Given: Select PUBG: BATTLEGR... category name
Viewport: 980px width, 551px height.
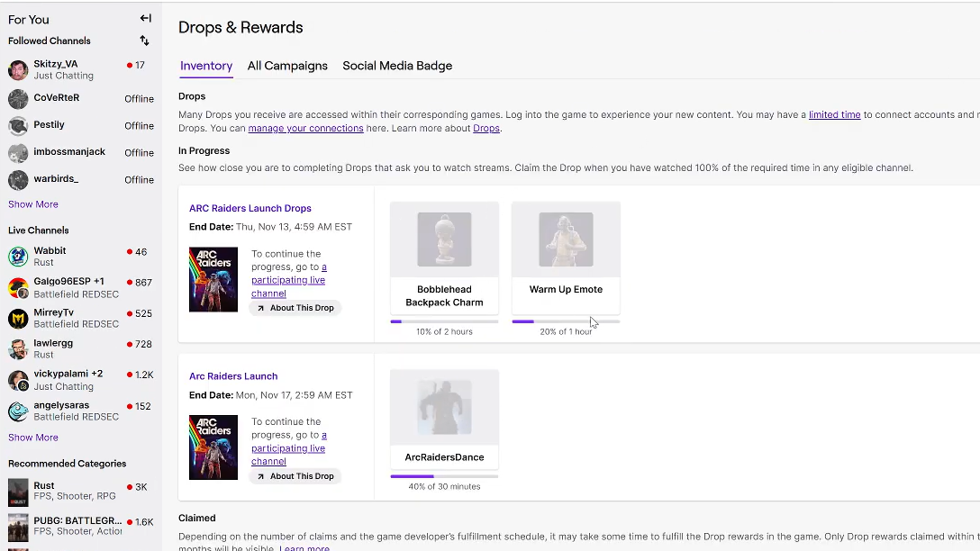Looking at the screenshot, I should (78, 520).
